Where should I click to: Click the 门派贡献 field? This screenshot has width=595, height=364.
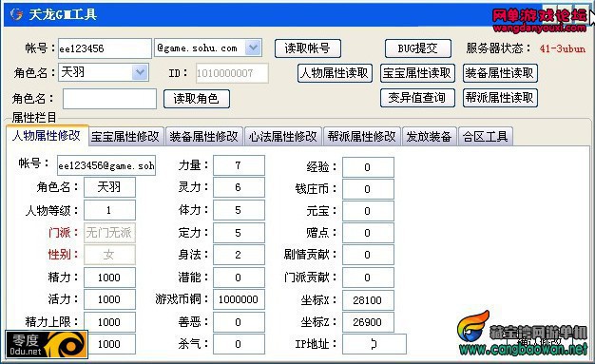tap(368, 278)
